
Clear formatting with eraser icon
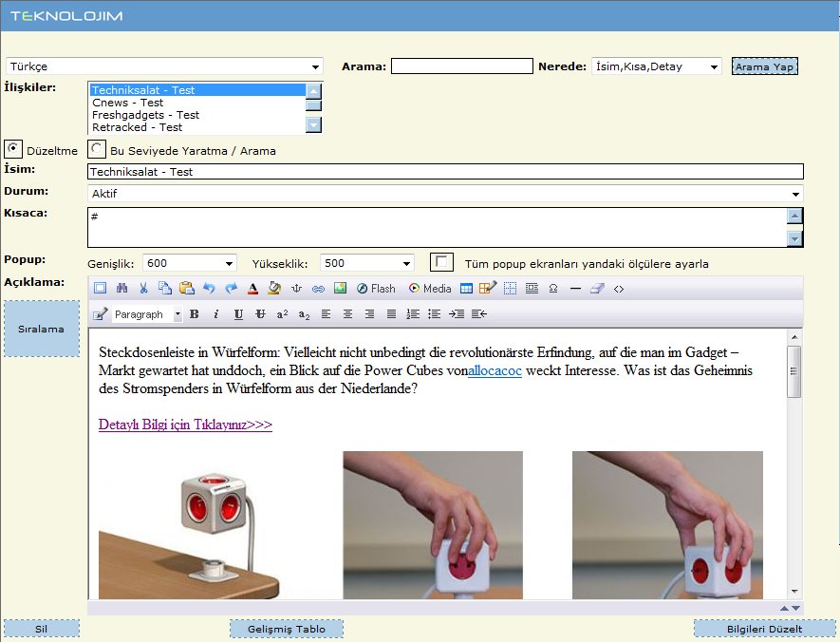pos(597,289)
